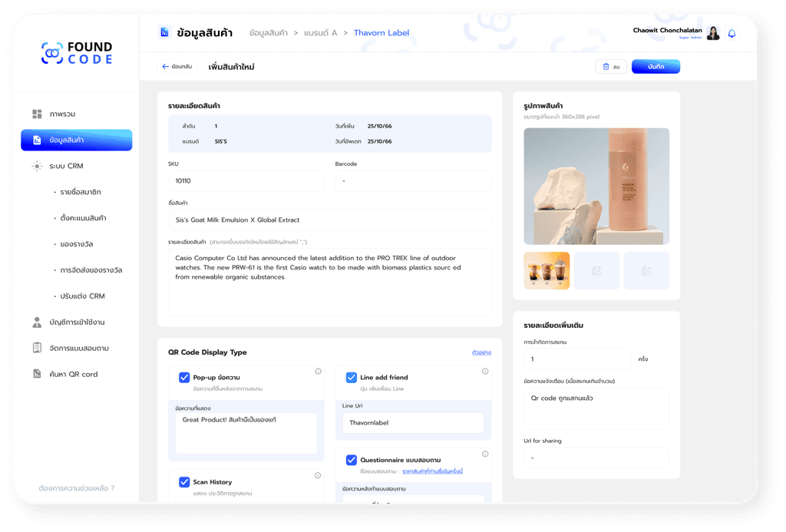Click the product data header icon
Screen dimensions: 786x532
tap(164, 32)
